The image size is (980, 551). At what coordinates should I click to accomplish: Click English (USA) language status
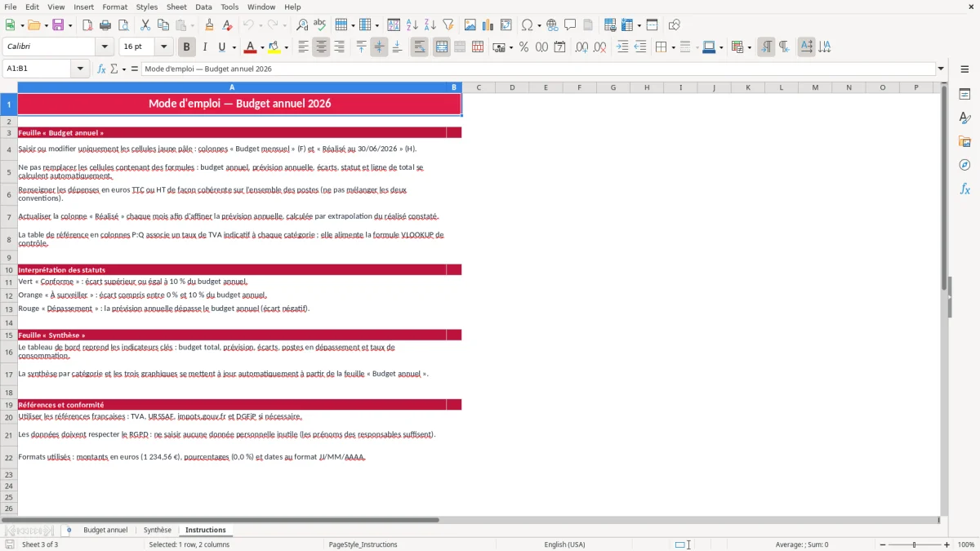click(x=565, y=544)
